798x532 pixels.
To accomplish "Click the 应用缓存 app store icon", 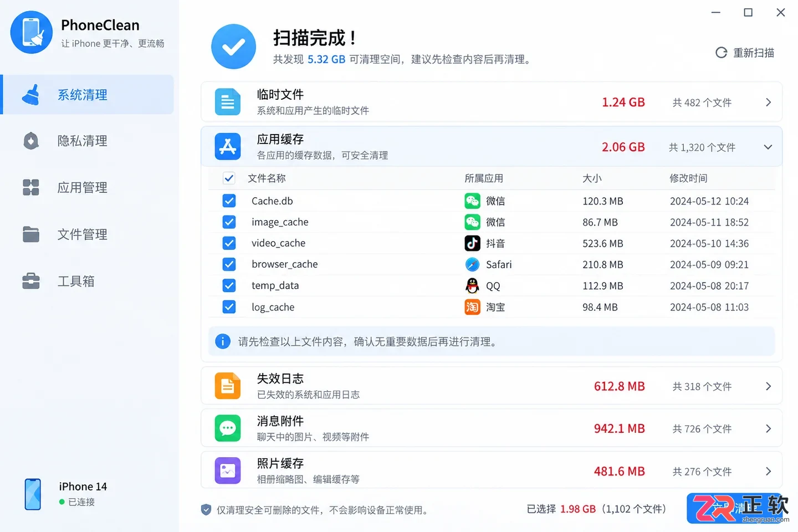I will point(228,147).
